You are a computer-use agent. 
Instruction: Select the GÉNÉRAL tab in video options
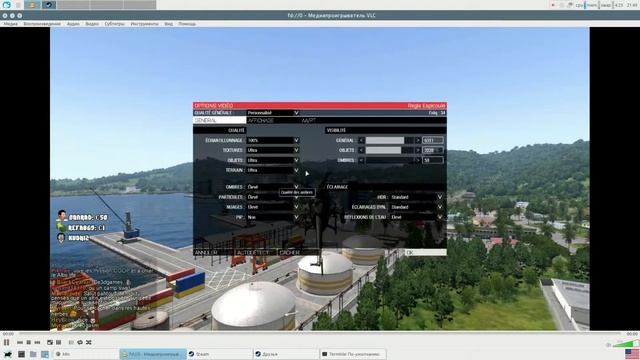pos(220,120)
